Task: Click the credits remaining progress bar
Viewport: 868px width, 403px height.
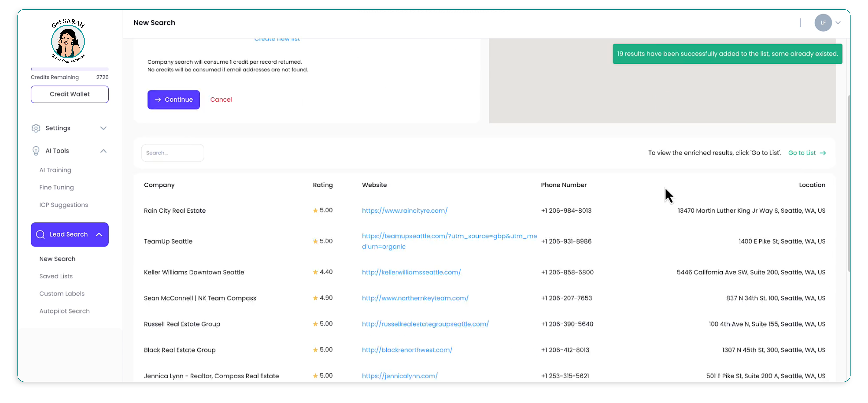Action: (x=70, y=69)
